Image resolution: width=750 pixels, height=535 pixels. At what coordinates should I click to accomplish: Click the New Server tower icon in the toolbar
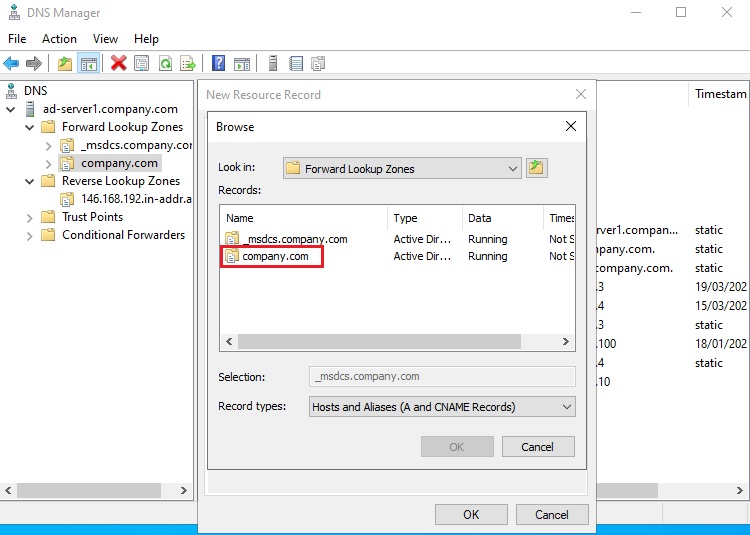tap(273, 63)
